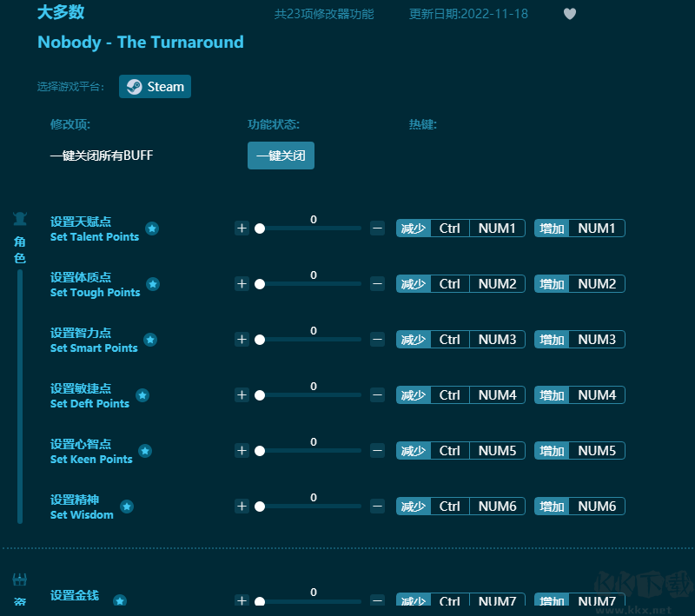Screen dimensions: 695x616
Task: Increase Set Deft Points with its plus stepper
Action: (242, 394)
